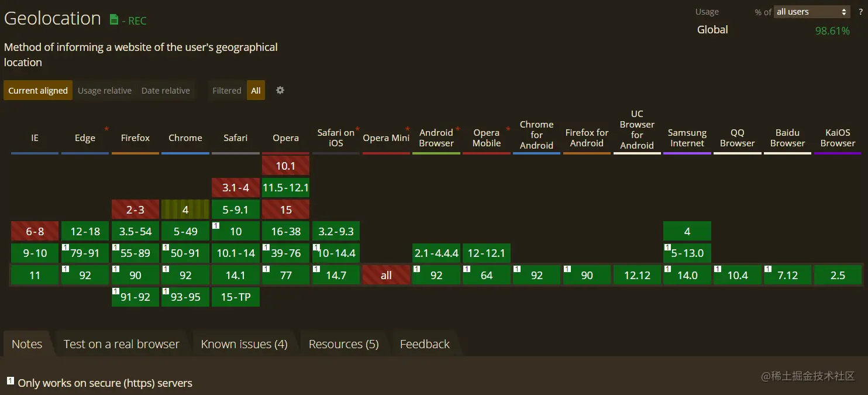Click the Samsung Internet column header

pyautogui.click(x=687, y=138)
